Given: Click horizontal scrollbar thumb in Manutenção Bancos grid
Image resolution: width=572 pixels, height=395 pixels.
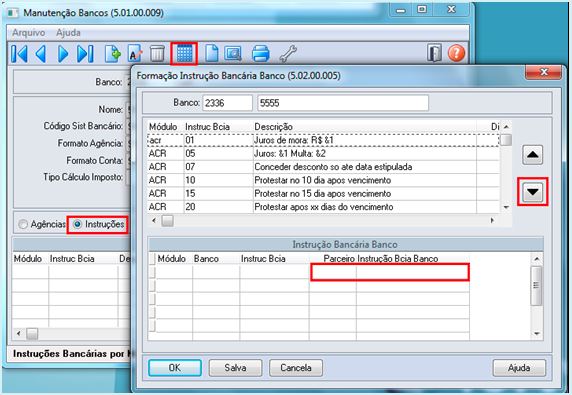Looking at the screenshot, I should 32,333.
